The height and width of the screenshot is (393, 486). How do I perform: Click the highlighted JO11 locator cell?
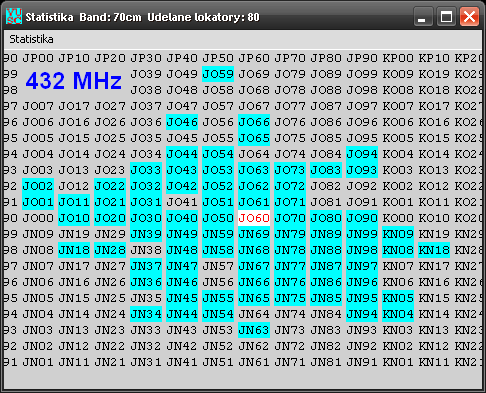coord(74,202)
